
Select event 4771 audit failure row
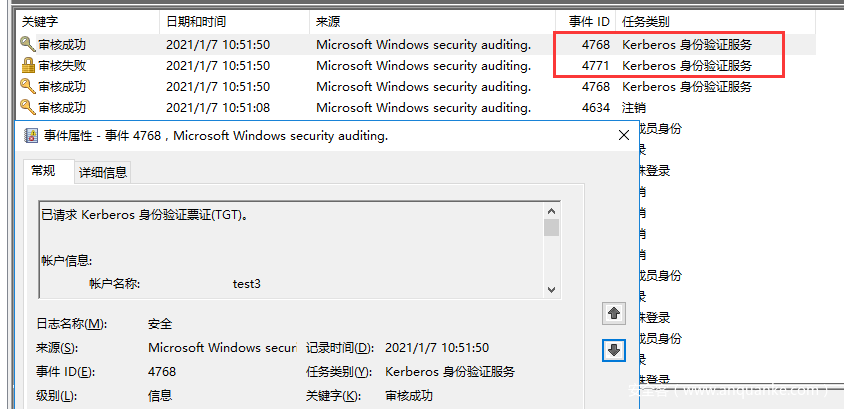point(415,66)
